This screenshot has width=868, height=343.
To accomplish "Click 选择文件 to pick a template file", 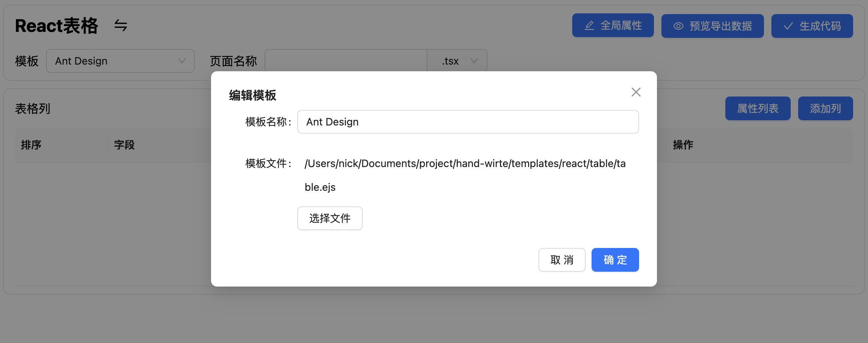I will 329,218.
